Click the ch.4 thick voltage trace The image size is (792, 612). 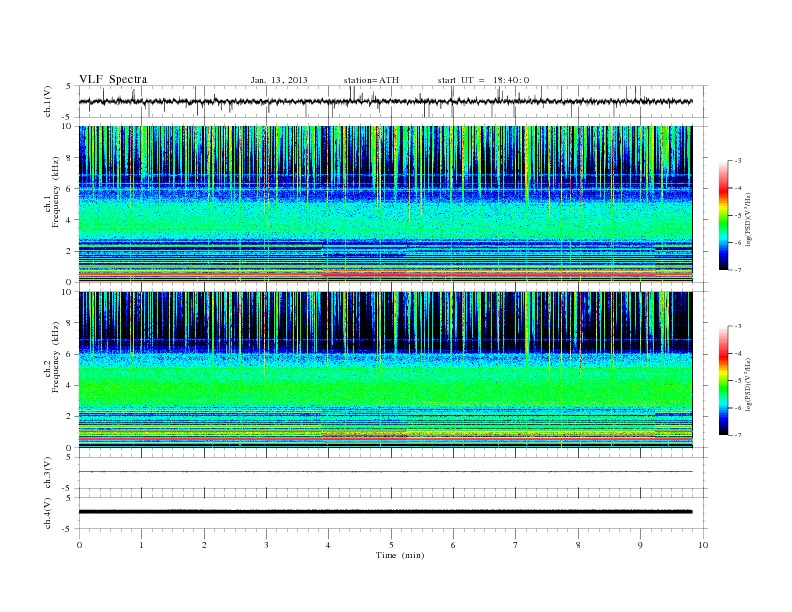[385, 512]
